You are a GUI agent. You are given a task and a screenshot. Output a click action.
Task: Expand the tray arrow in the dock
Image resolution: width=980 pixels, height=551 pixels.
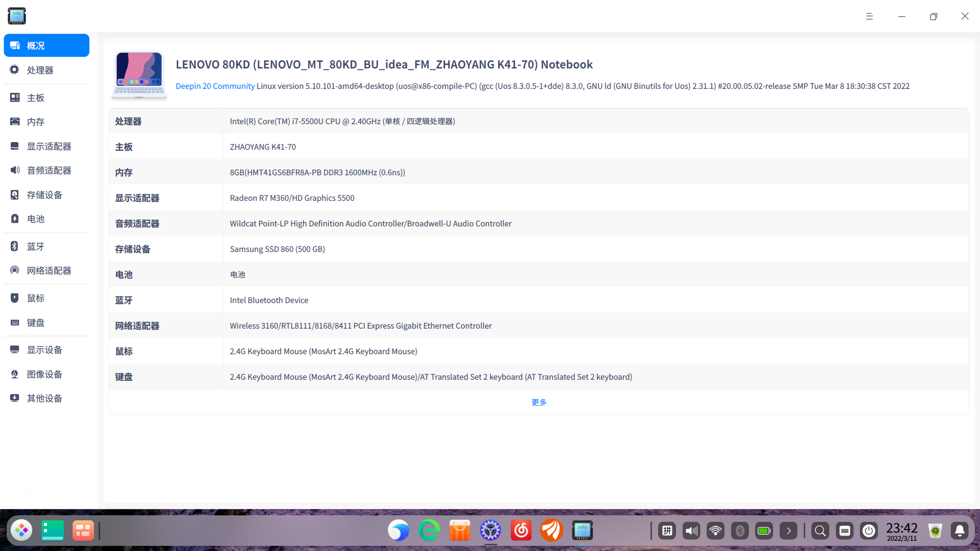coord(788,531)
